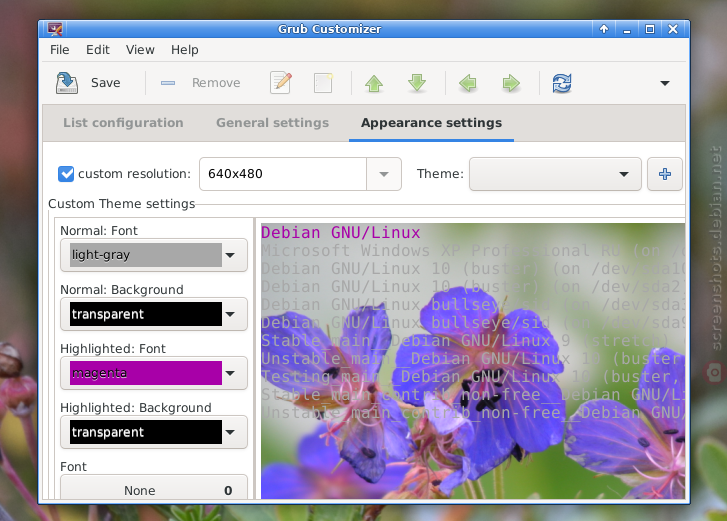This screenshot has height=521, width=727.
Task: Close the Grub Customizer window
Action: click(673, 29)
